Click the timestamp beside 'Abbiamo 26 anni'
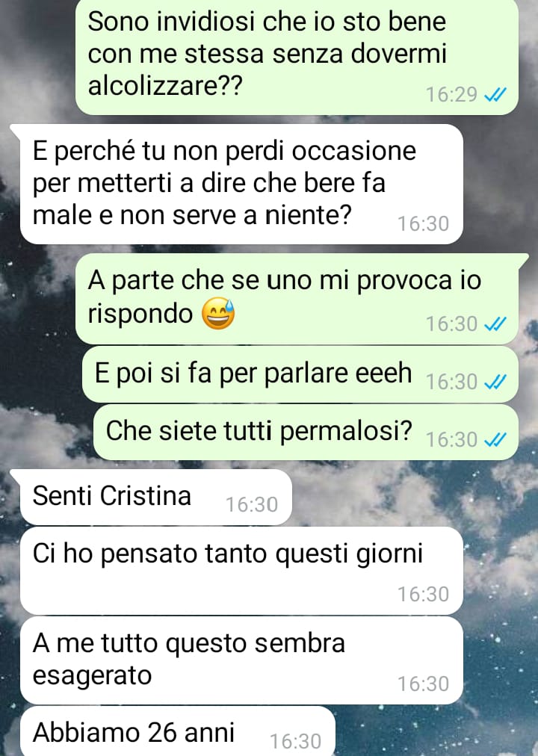This screenshot has height=756, width=538. click(295, 742)
